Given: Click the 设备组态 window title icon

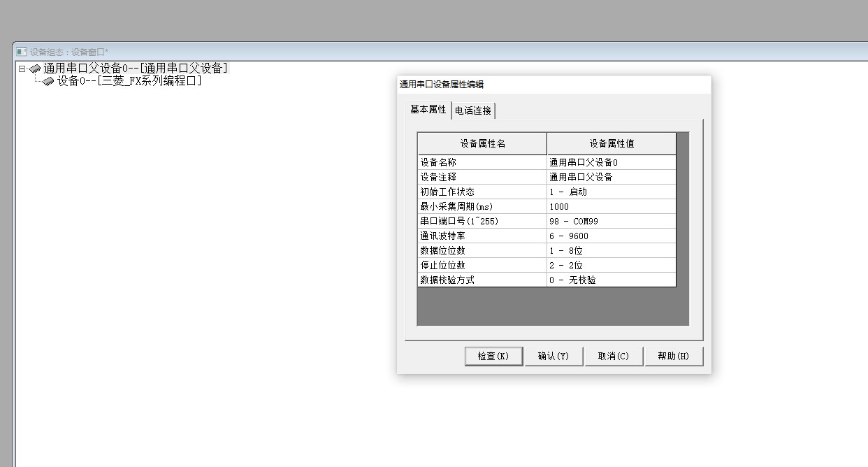Looking at the screenshot, I should tap(21, 52).
